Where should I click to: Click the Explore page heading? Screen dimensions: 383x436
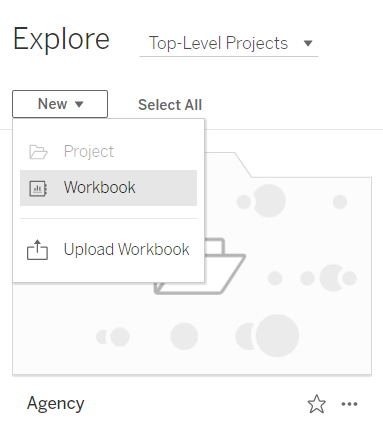(61, 39)
